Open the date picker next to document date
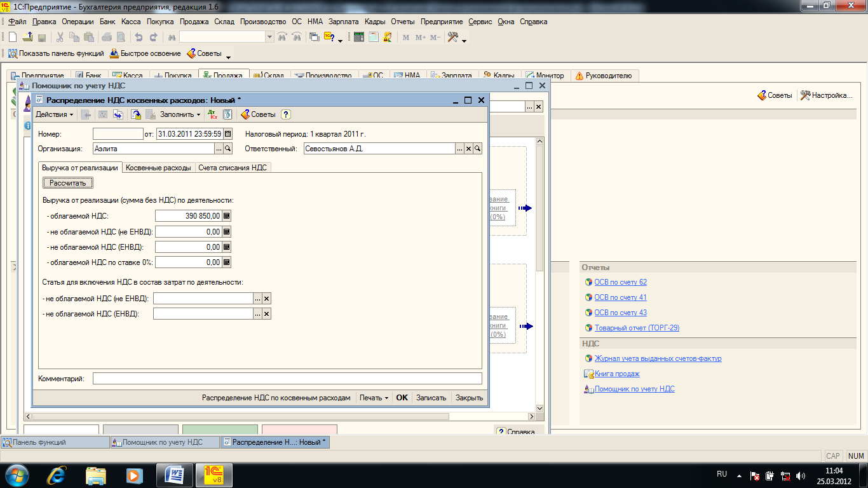Screen dimensions: 868x488 [228, 133]
